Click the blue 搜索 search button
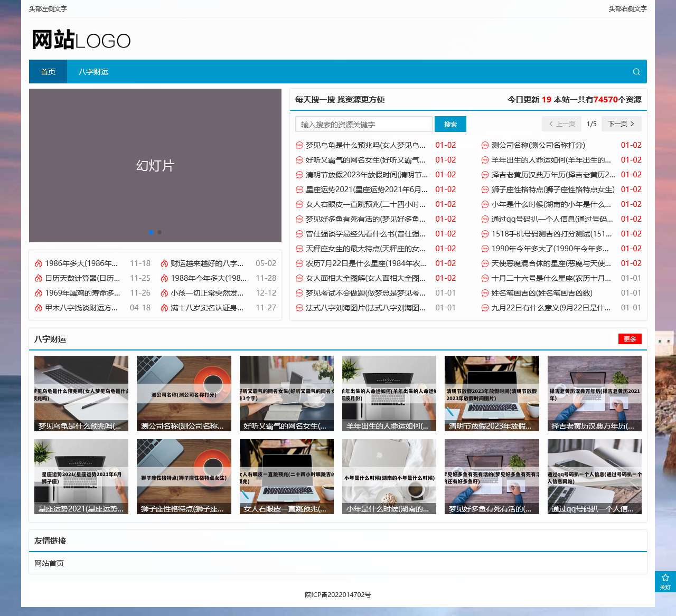Image resolution: width=676 pixels, height=616 pixels. [x=450, y=124]
